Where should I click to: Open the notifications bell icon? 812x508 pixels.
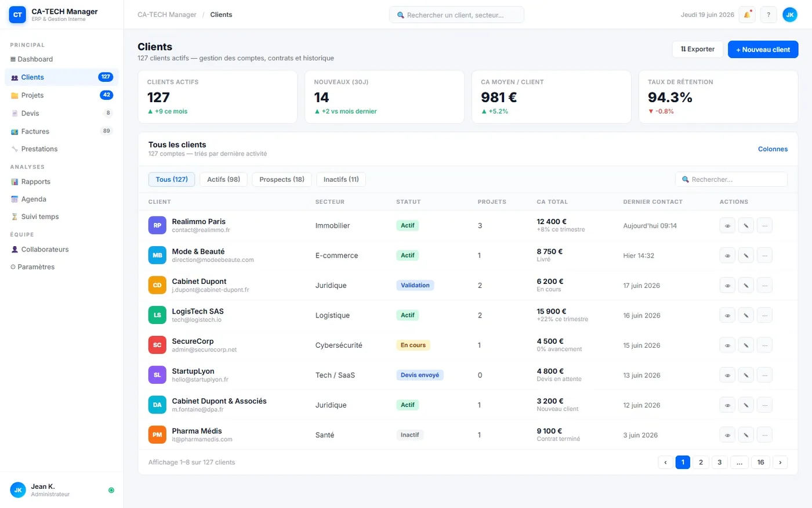click(x=747, y=15)
